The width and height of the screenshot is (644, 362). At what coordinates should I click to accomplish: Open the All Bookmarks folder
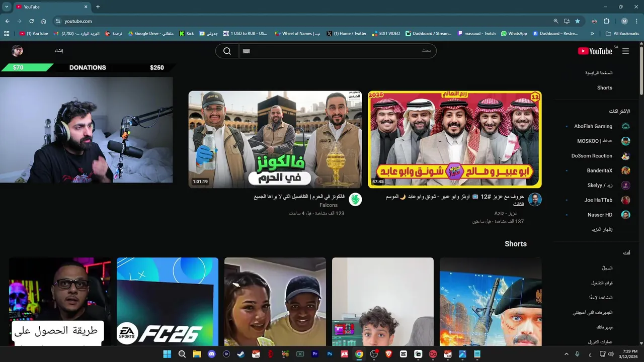tap(622, 34)
